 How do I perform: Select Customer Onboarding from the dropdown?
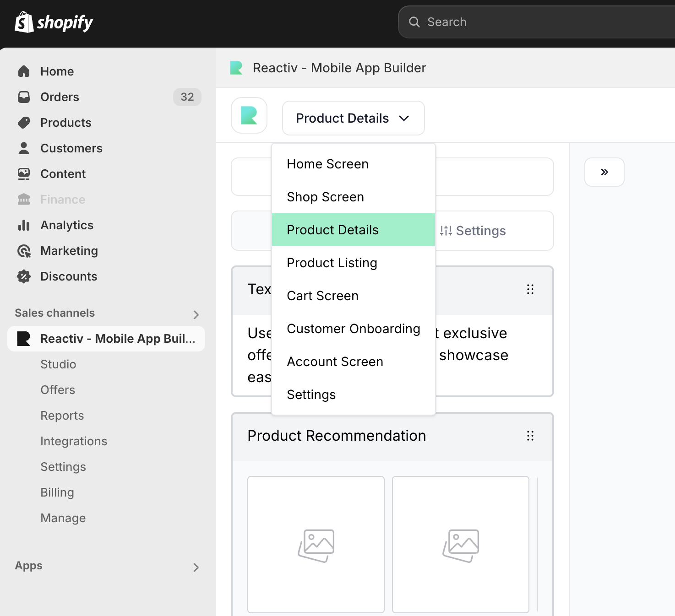coord(353,329)
